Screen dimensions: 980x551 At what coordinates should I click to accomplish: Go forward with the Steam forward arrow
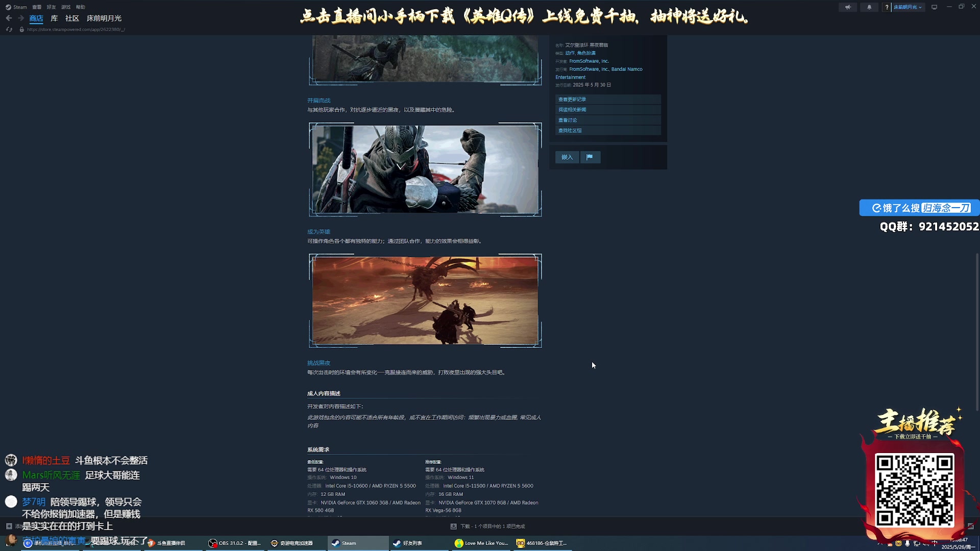click(21, 18)
